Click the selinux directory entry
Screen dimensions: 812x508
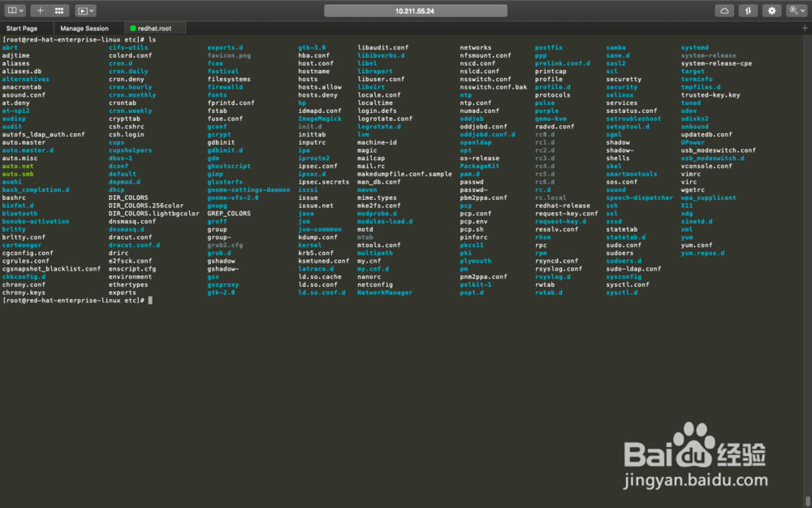(x=620, y=95)
